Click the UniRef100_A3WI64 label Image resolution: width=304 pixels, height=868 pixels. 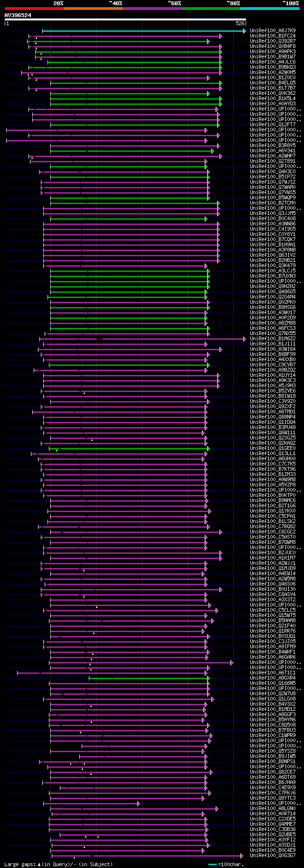(x=273, y=349)
